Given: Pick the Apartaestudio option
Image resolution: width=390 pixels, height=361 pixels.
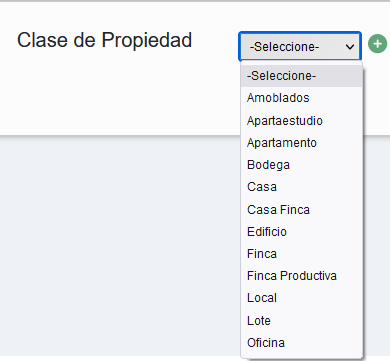Looking at the screenshot, I should pos(301,120).
